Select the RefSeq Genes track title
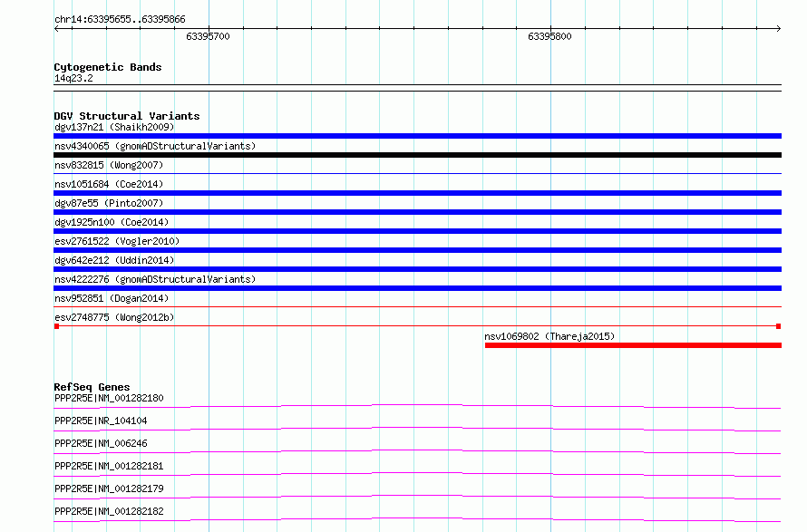The height and width of the screenshot is (532, 807). pyautogui.click(x=92, y=387)
